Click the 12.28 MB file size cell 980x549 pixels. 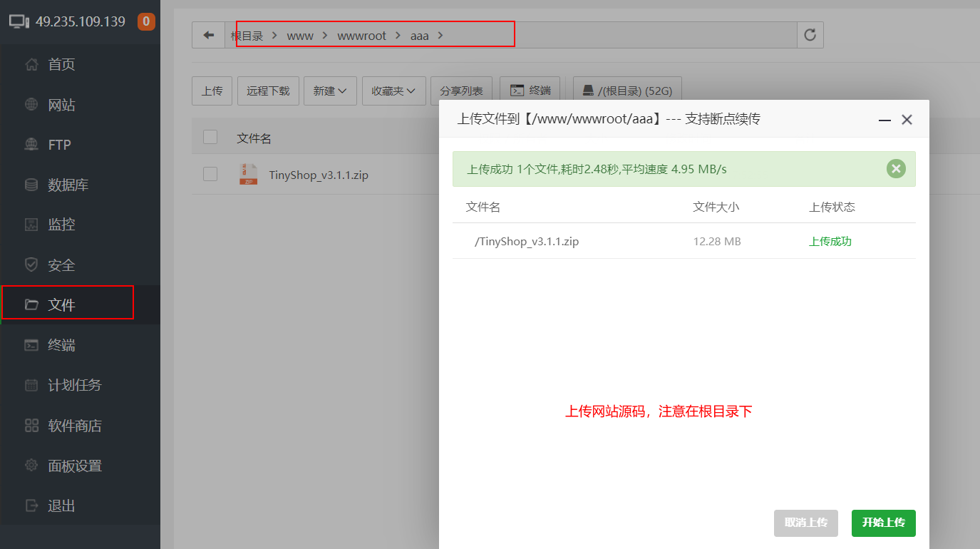coord(717,242)
